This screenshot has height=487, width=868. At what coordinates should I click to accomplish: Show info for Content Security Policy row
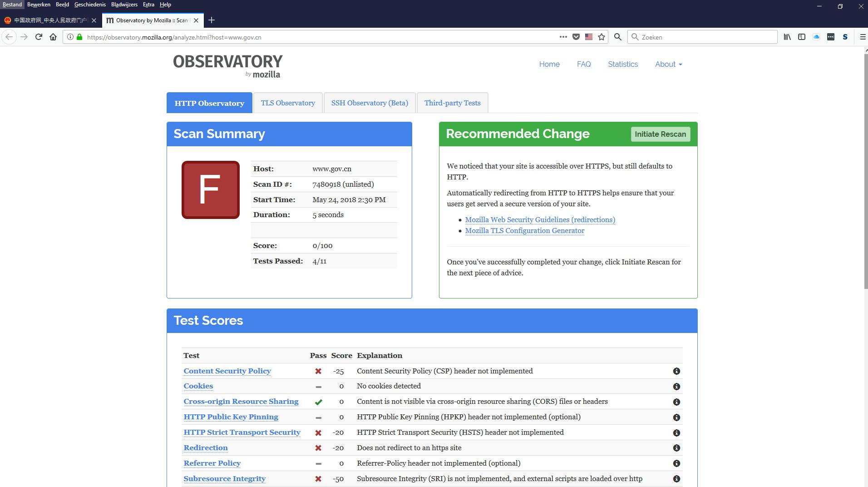point(676,371)
